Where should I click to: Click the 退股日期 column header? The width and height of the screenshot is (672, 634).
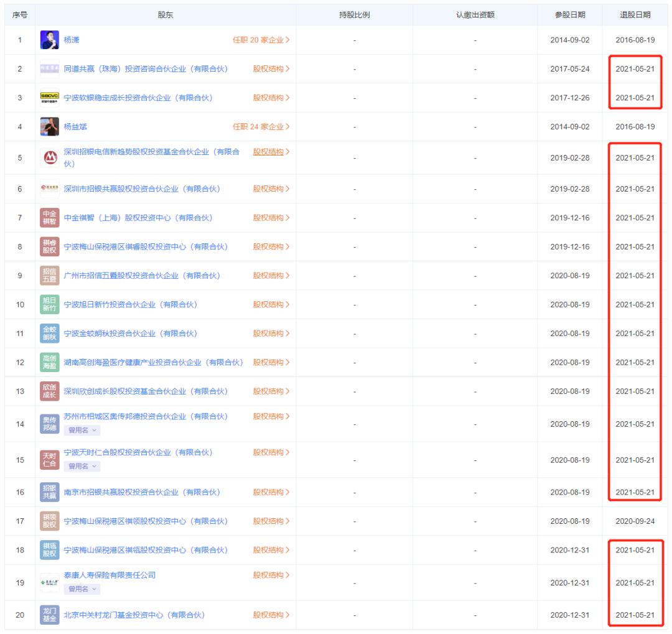point(635,15)
